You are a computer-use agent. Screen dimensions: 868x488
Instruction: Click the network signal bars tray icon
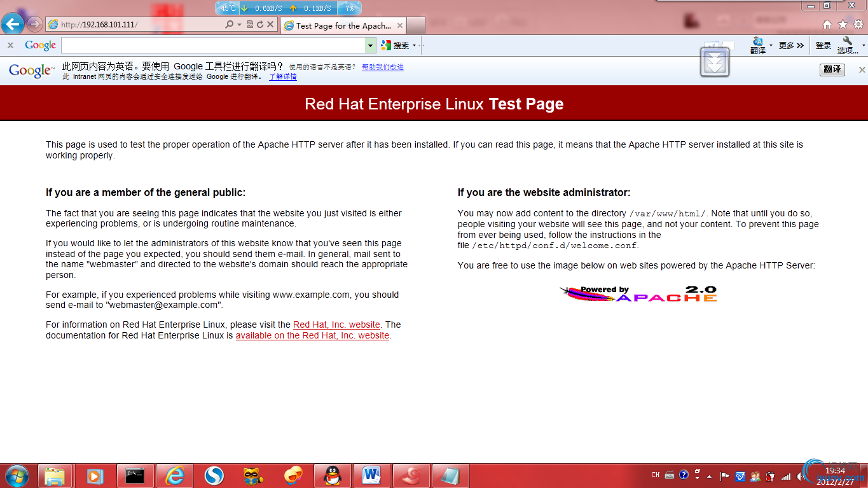tap(786, 476)
